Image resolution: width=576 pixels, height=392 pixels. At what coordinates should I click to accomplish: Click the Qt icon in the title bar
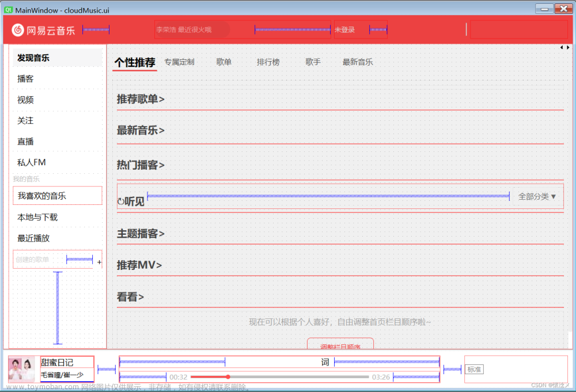point(9,10)
